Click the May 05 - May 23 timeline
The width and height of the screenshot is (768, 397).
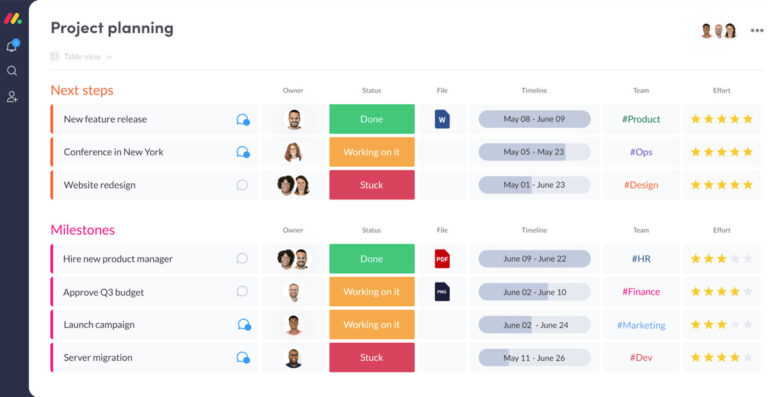coord(534,152)
